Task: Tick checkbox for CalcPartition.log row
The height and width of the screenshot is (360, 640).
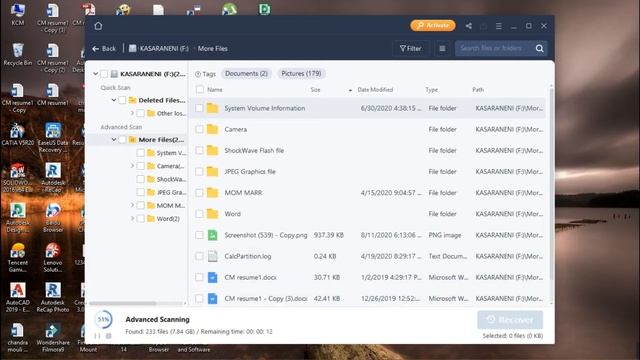Action: 199,256
